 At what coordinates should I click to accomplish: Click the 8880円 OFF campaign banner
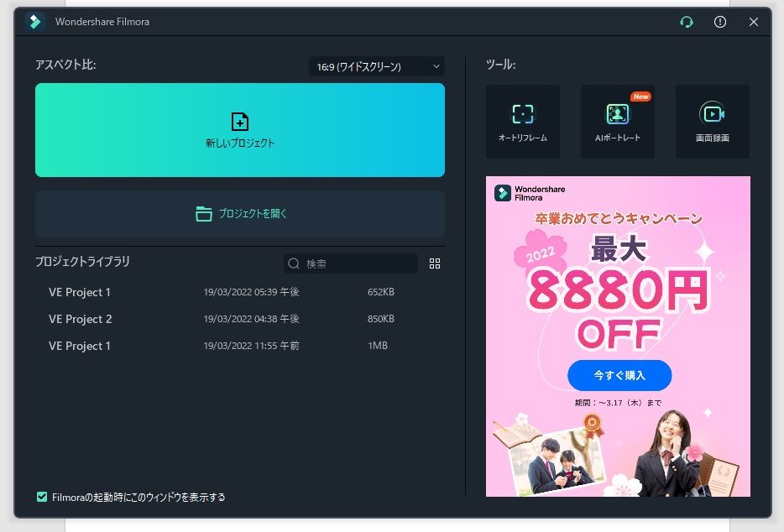(618, 336)
